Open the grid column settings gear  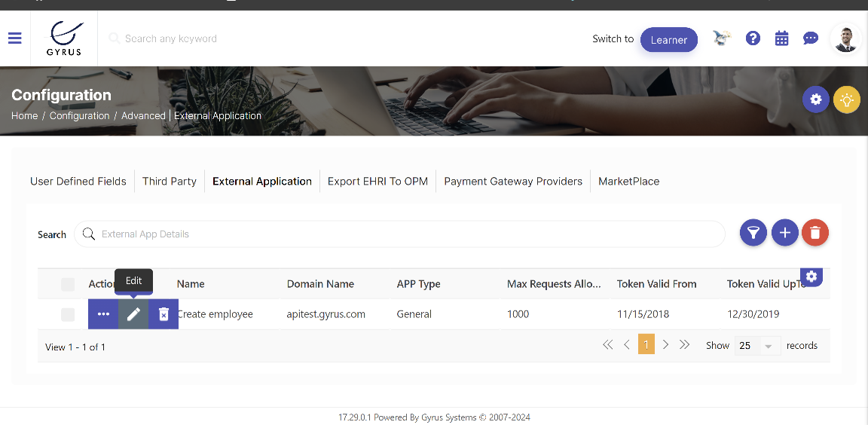(x=811, y=277)
